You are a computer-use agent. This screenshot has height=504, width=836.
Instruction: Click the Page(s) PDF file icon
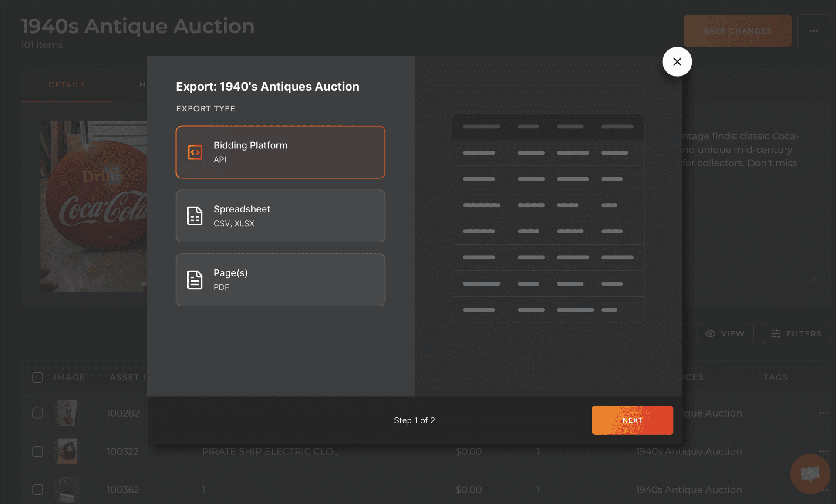[195, 280]
